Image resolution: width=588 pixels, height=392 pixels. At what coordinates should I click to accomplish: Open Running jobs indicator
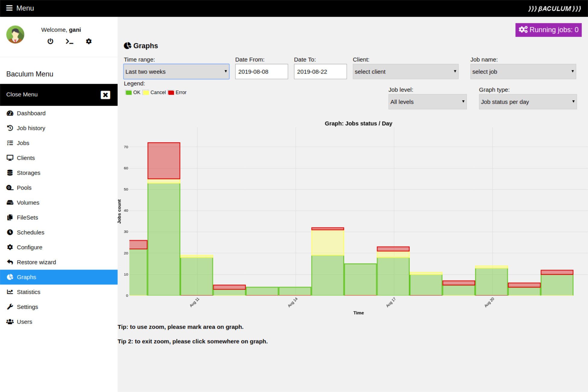click(548, 30)
